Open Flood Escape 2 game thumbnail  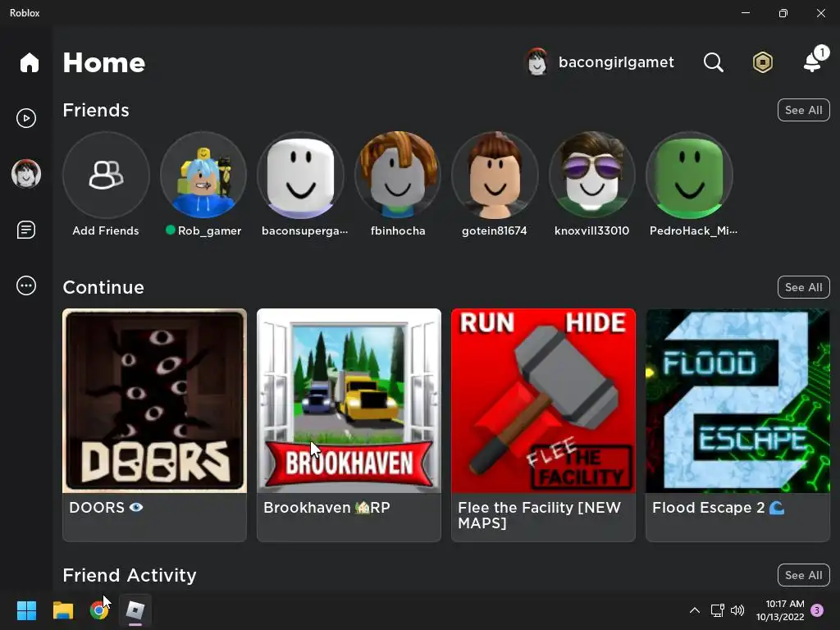point(737,400)
